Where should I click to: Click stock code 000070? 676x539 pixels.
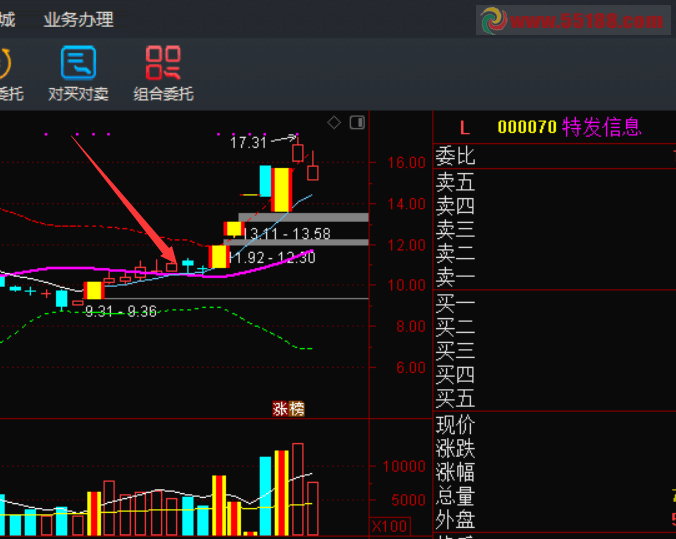pos(526,128)
